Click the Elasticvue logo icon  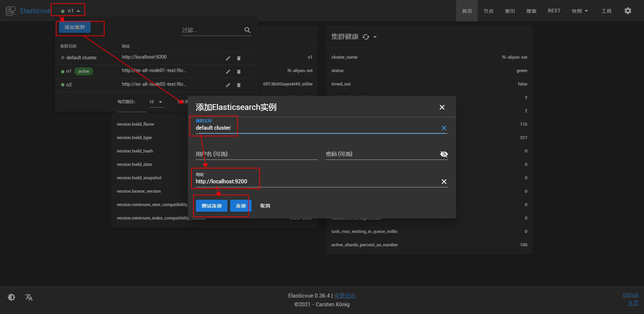coord(11,11)
